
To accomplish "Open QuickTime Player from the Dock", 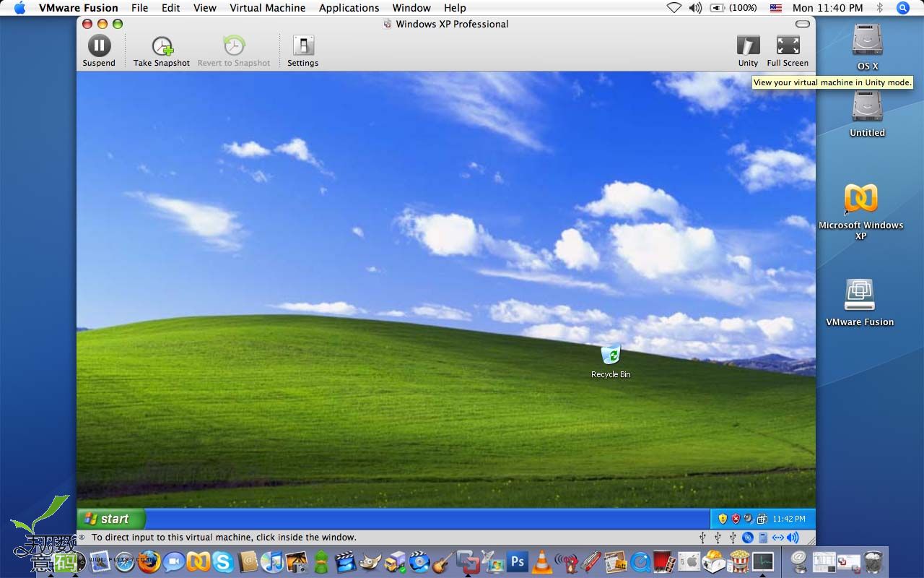I will pyautogui.click(x=640, y=561).
